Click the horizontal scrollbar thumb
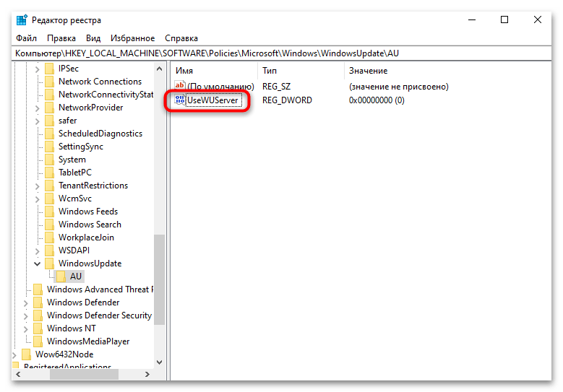This screenshot has height=392, width=563. (84, 375)
